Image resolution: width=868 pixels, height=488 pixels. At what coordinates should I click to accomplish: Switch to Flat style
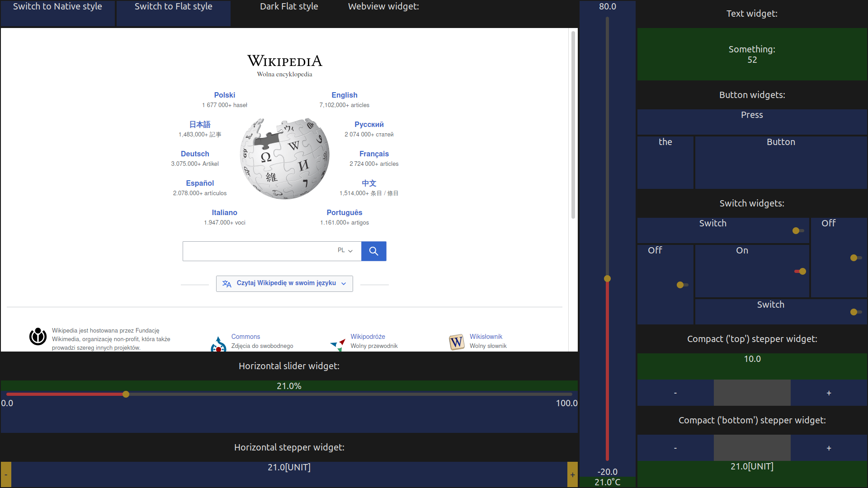pyautogui.click(x=174, y=13)
